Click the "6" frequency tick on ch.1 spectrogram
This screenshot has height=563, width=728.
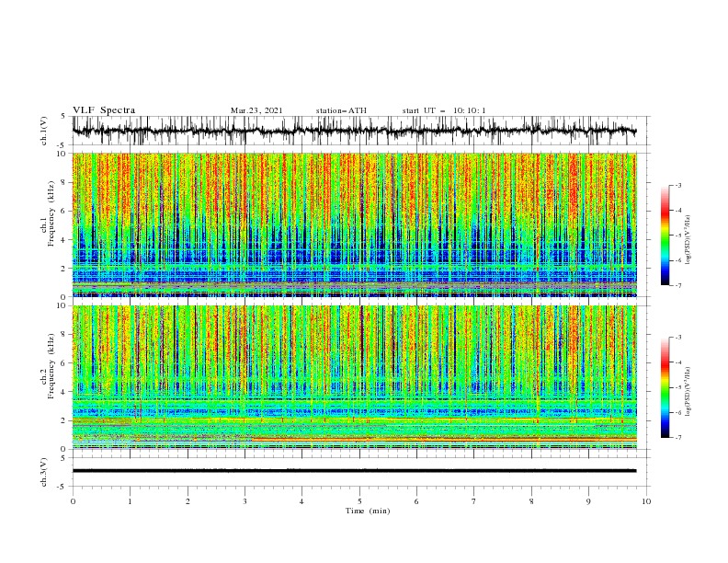(64, 211)
